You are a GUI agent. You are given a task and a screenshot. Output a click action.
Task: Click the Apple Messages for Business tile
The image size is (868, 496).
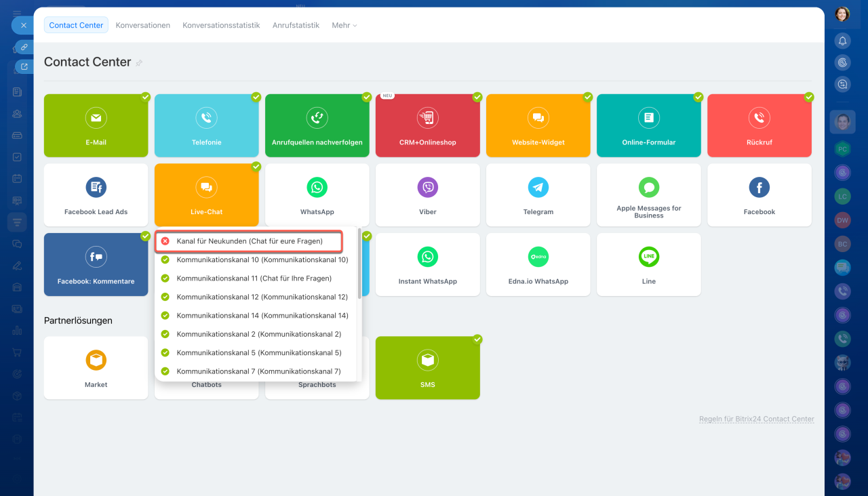tap(648, 195)
